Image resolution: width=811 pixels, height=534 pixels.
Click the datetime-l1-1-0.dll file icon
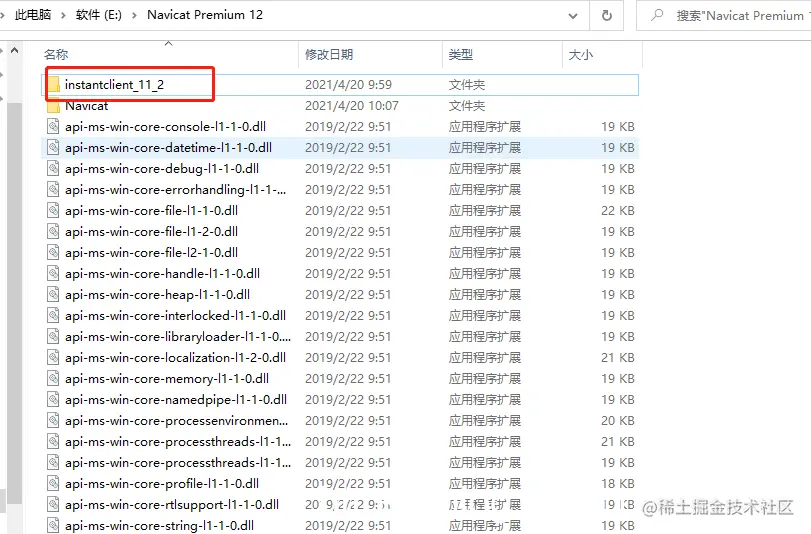click(x=53, y=148)
